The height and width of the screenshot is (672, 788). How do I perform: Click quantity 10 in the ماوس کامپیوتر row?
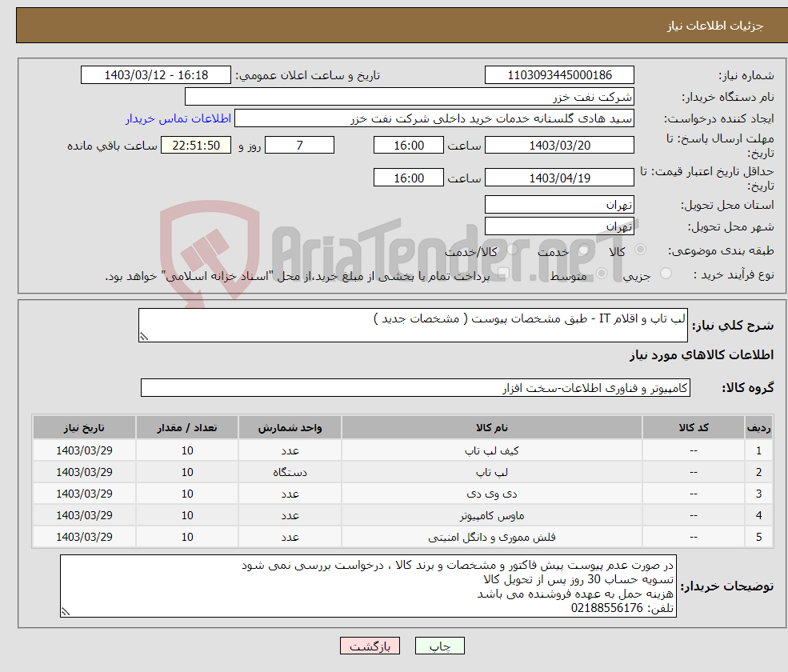[x=187, y=515]
